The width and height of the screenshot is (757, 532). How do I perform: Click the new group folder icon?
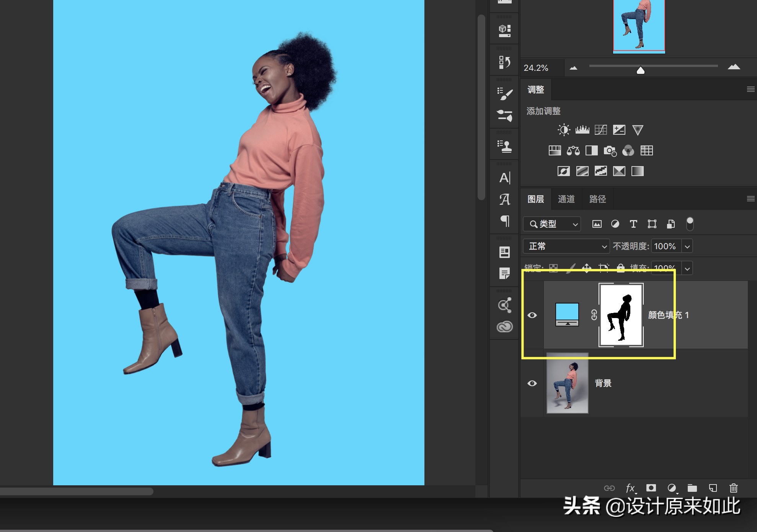coord(692,488)
